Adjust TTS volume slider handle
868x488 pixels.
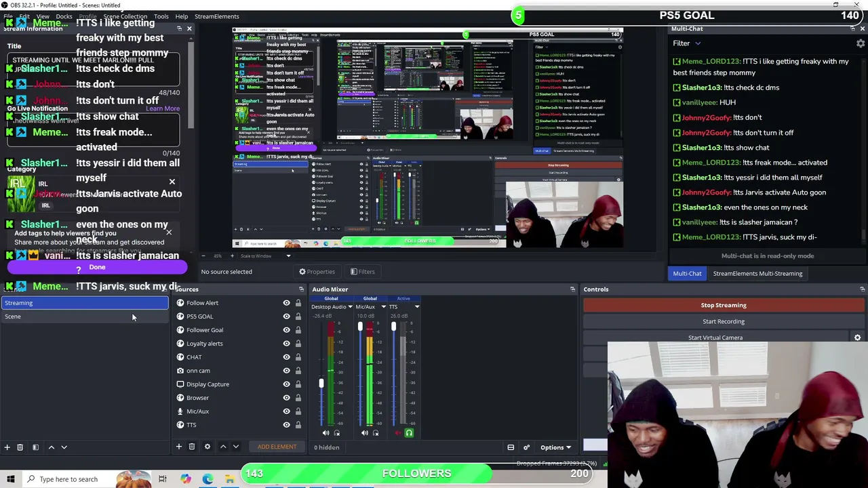[393, 327]
